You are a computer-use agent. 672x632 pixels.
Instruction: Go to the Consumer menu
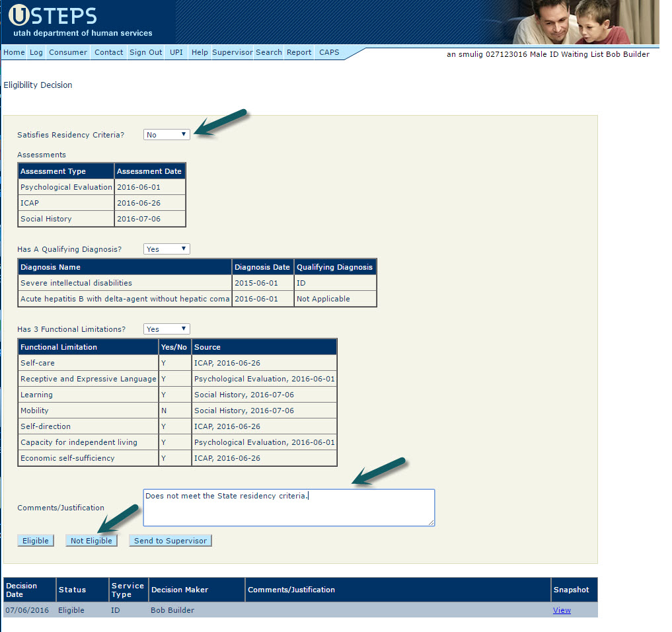(68, 52)
